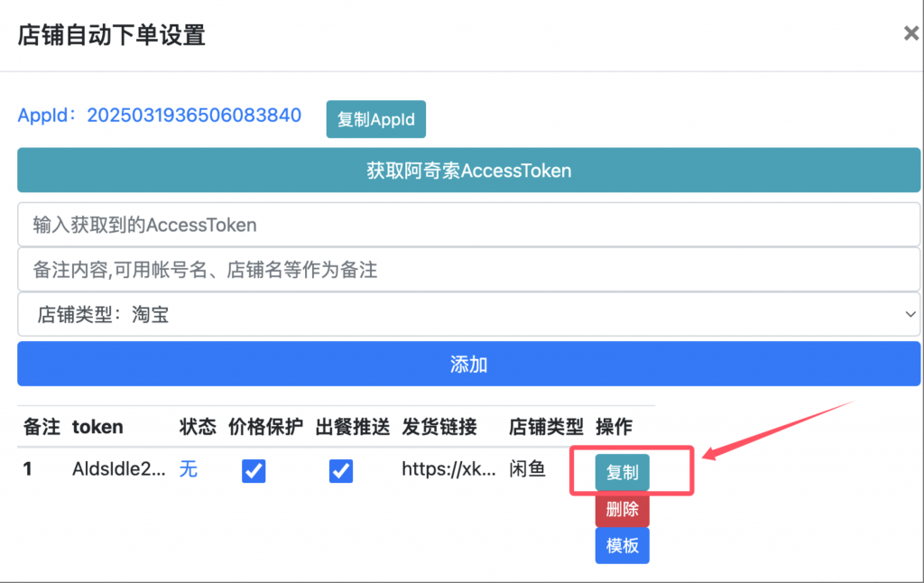Click the dialog title 店铺自动下单设置

click(111, 35)
